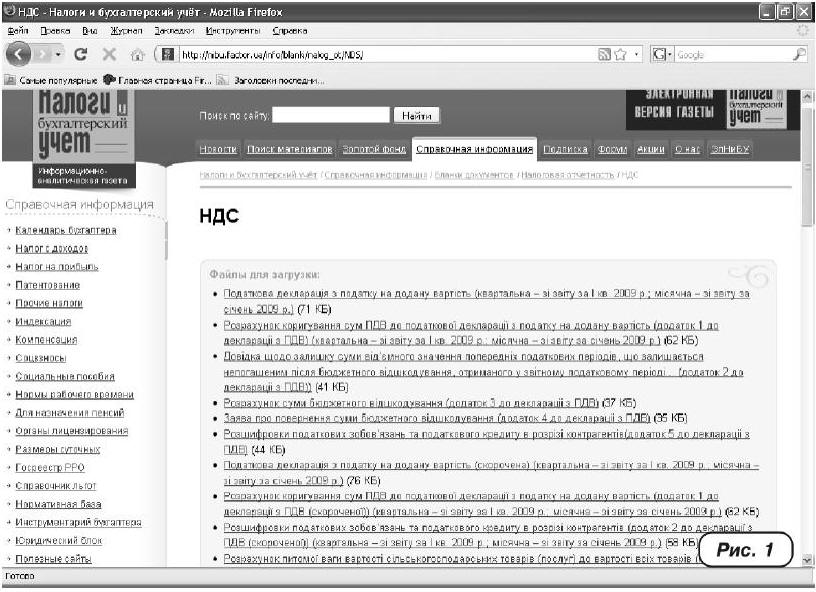Reload the page with the refresh icon

(x=80, y=54)
